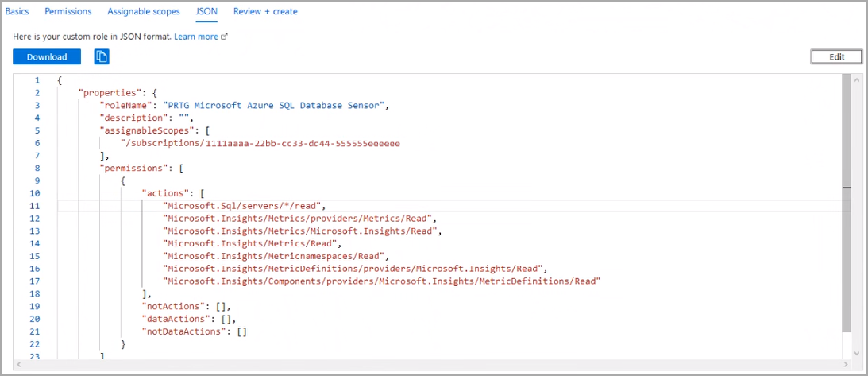Click line number 2 at the properties line

tap(37, 92)
